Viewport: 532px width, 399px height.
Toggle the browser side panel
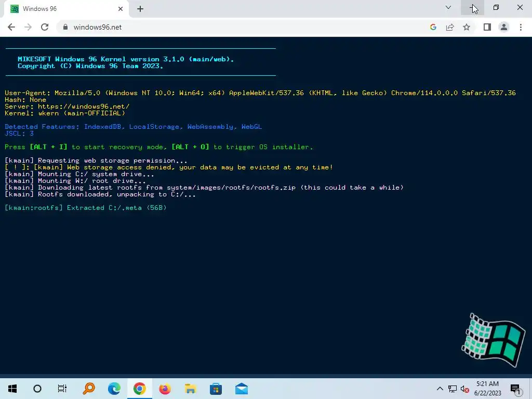487,27
